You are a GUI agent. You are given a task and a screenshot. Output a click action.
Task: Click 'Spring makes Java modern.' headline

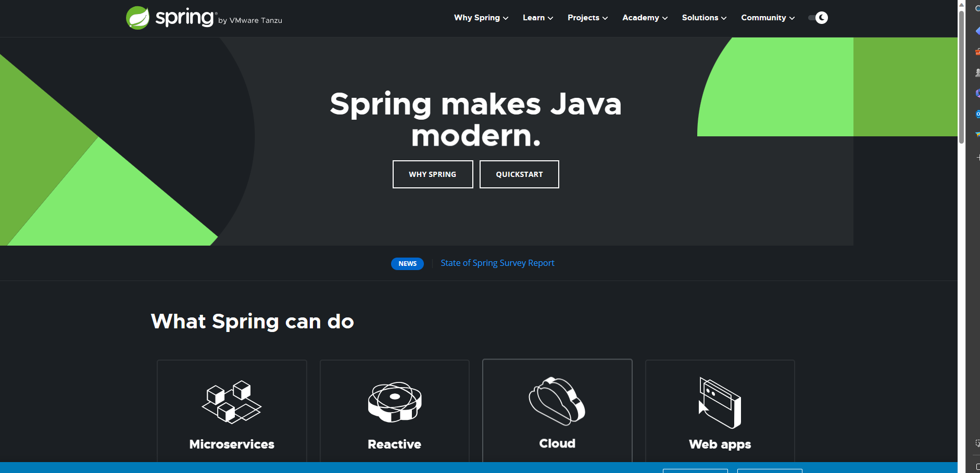point(476,120)
